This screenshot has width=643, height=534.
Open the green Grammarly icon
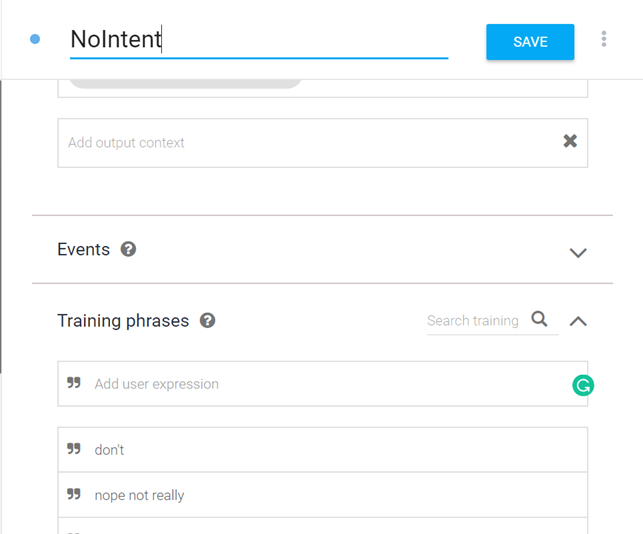click(x=583, y=384)
